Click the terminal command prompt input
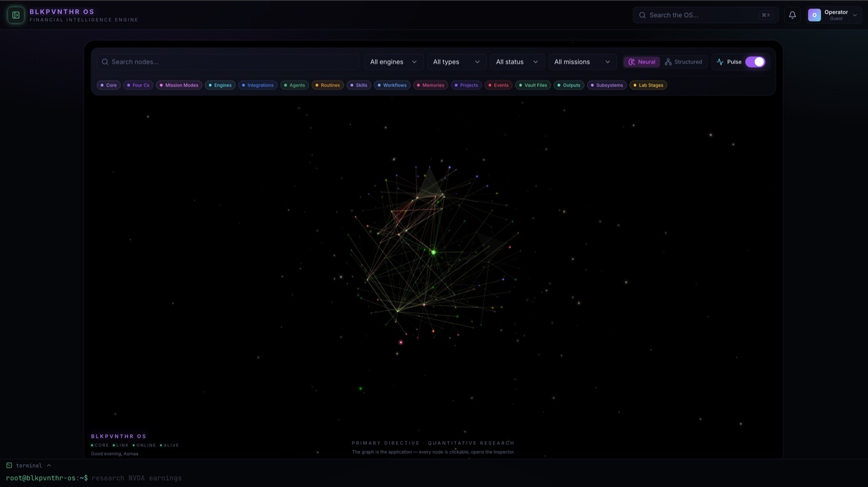This screenshot has width=868, height=487. point(137,478)
